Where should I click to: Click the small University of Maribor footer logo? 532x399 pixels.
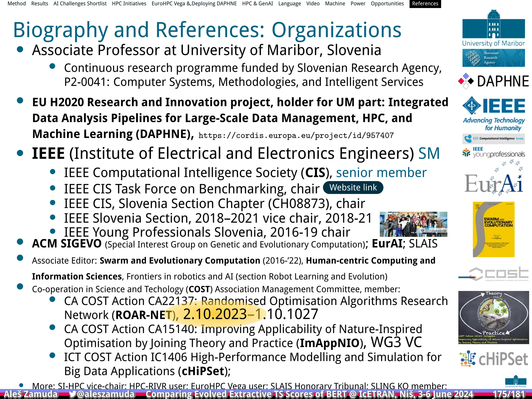point(516,382)
